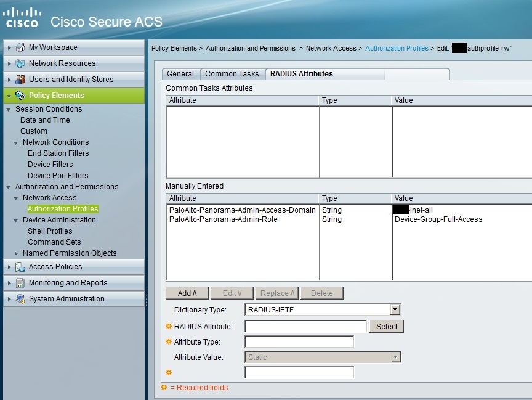Click the Policy Elements breadcrumb text
Viewport: 532px width, 400px height.
[174, 48]
